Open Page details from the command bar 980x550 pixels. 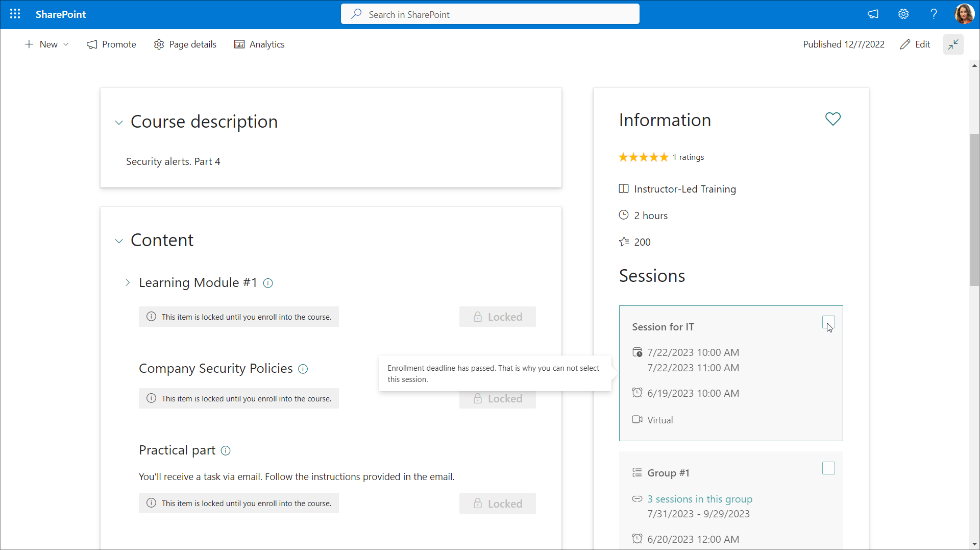[x=185, y=44]
